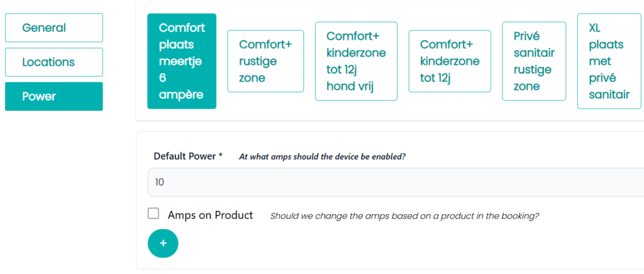Pick Comfort+ kinderzone tot 12j hond vrij
The height and width of the screenshot is (274, 644).
[x=356, y=61]
